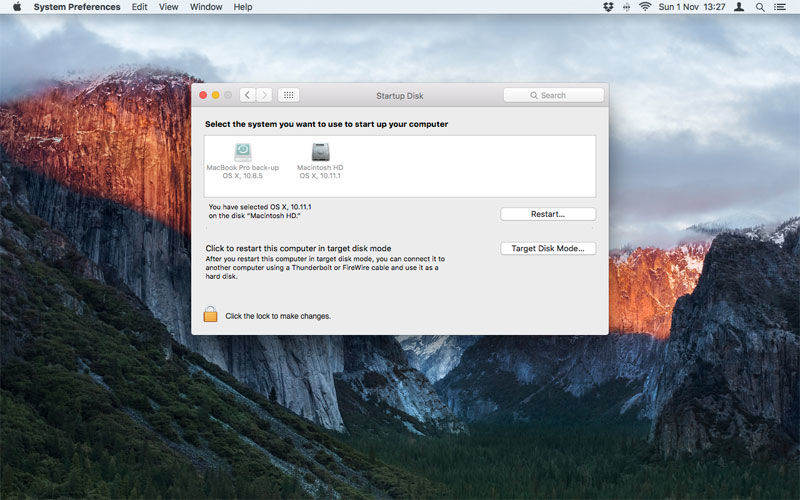Click the Search field in Startup Disk
Image resolution: width=800 pixels, height=500 pixels.
(x=554, y=95)
